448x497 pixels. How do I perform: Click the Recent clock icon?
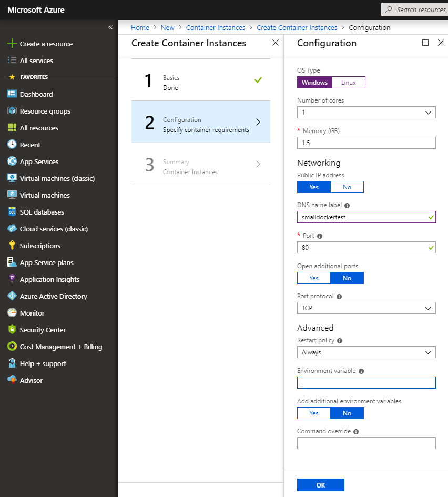point(12,144)
